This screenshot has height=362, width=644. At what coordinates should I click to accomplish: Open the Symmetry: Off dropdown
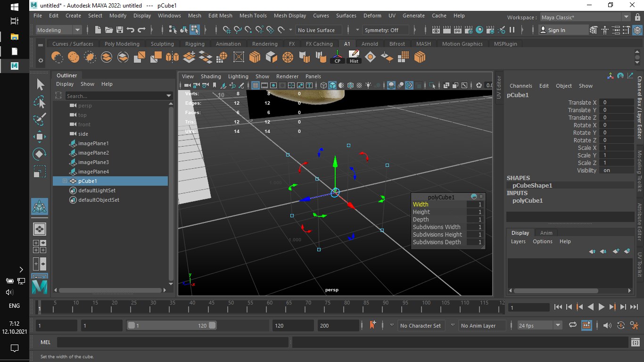(x=387, y=30)
